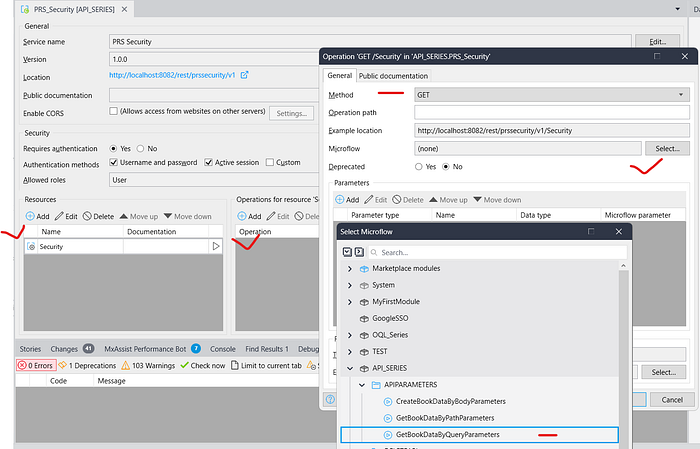The width and height of the screenshot is (700, 449).
Task: Click the play arrow on Security resource row
Action: (x=215, y=246)
